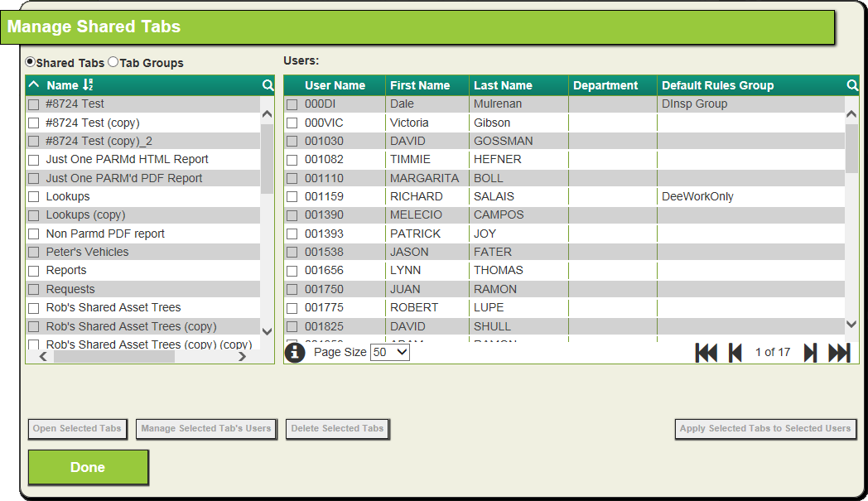The width and height of the screenshot is (868, 501).
Task: Check the box for Just One PARMd HTML Report
Action: click(x=34, y=160)
